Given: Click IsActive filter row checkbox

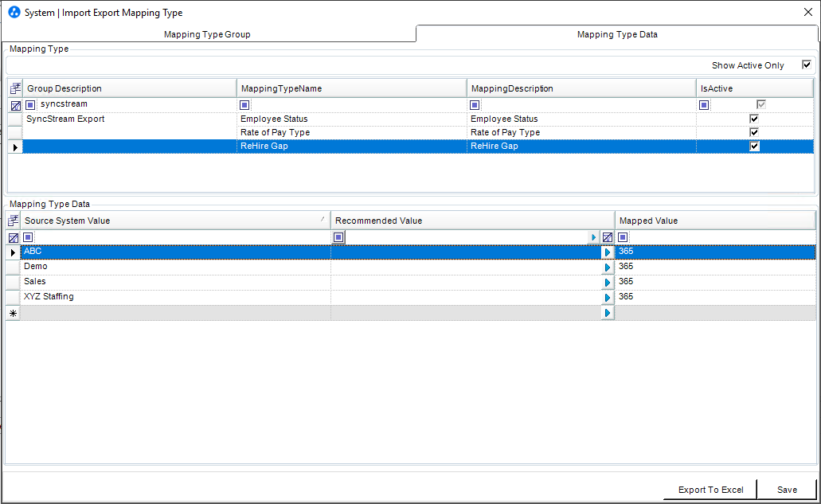Looking at the screenshot, I should click(760, 104).
